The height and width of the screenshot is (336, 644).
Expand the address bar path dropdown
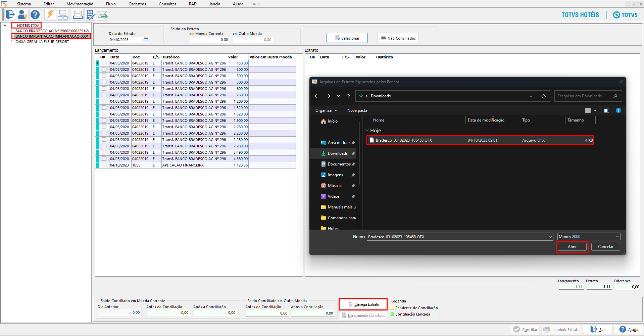coord(531,96)
